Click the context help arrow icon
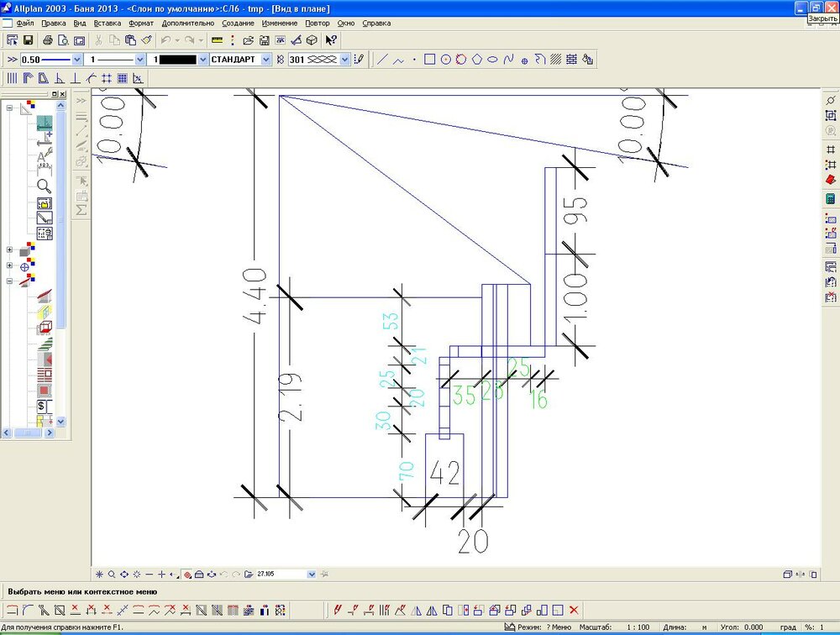Viewport: 840px width, 635px height. (x=331, y=40)
